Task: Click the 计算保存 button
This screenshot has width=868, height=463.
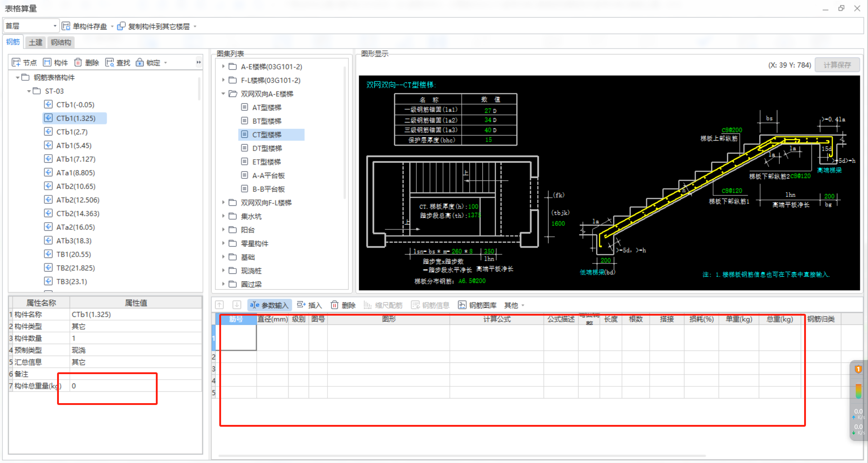Action: (x=837, y=65)
